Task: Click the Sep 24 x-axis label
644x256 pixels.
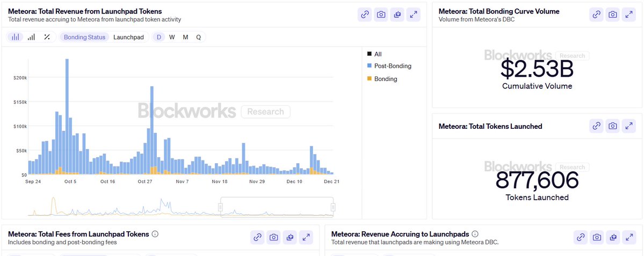Action: (x=33, y=181)
